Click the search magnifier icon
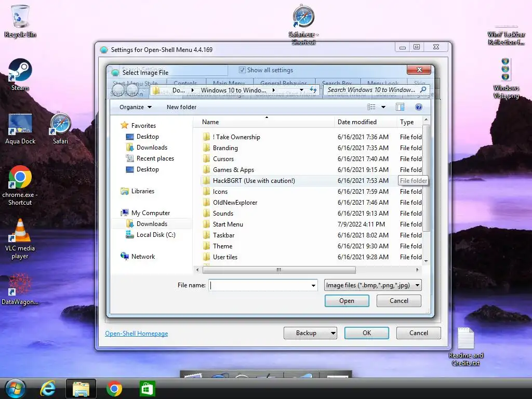Image resolution: width=532 pixels, height=399 pixels. point(423,90)
